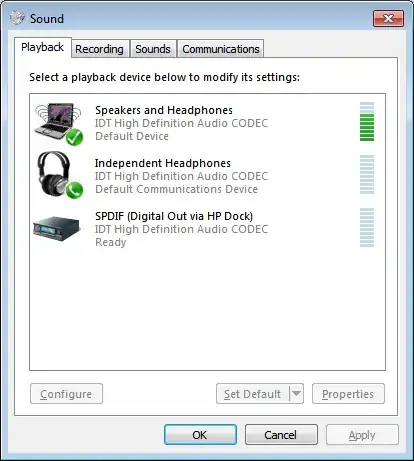Click the Sound speaker icon in title bar
Image resolution: width=414 pixels, height=461 pixels.
click(x=17, y=18)
